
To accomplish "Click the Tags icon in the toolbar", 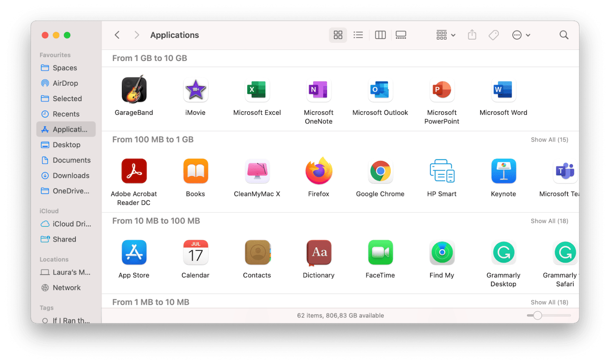I will coord(493,35).
